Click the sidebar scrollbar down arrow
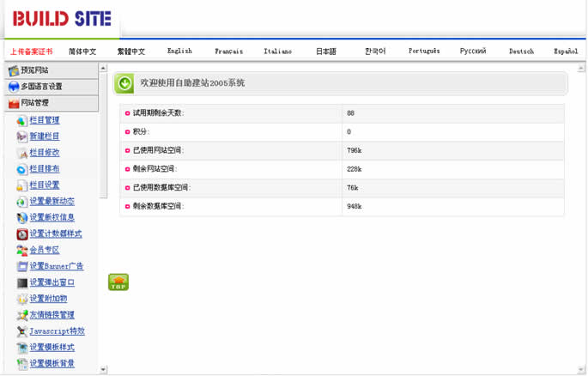Viewport: 588px width, 376px height. [104, 370]
